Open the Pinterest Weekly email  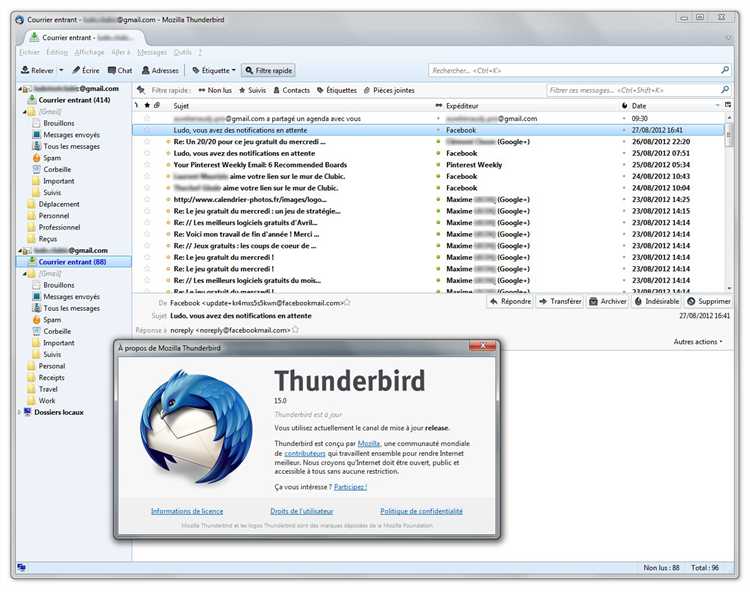point(430,165)
